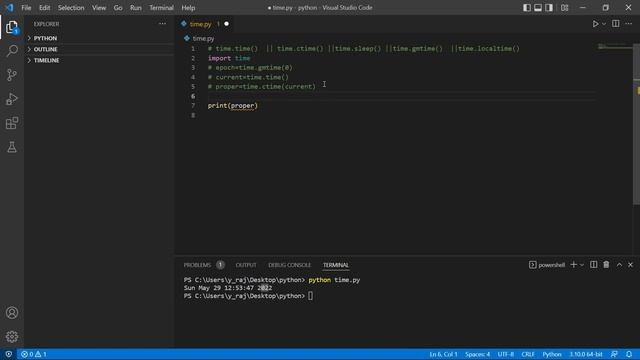Toggle Secondary Side Bar layout icon
Image resolution: width=640 pixels, height=360 pixels.
pos(549,8)
